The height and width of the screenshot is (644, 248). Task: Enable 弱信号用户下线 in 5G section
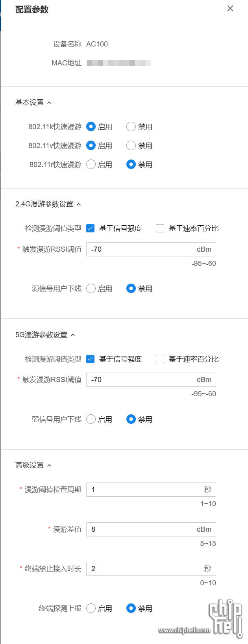click(91, 419)
